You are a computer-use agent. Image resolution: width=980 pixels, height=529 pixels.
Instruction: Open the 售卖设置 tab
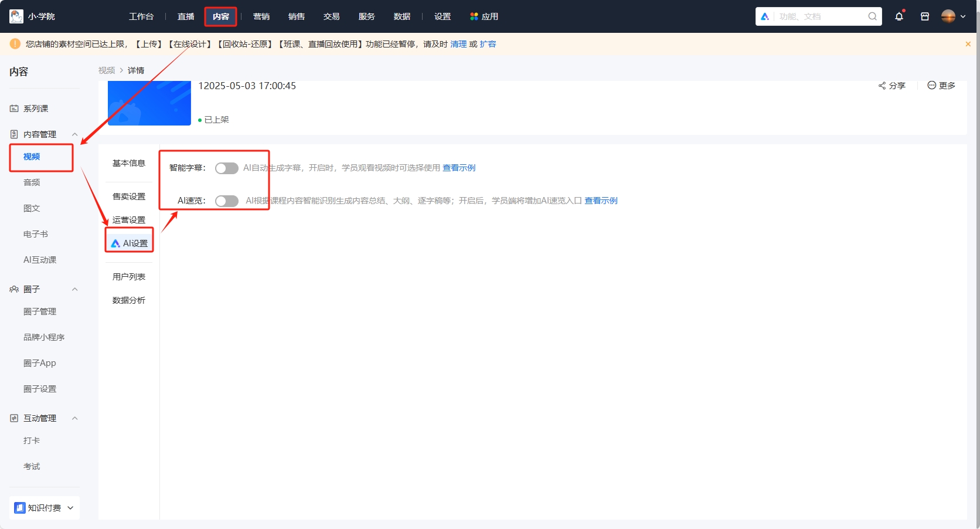[x=128, y=196]
